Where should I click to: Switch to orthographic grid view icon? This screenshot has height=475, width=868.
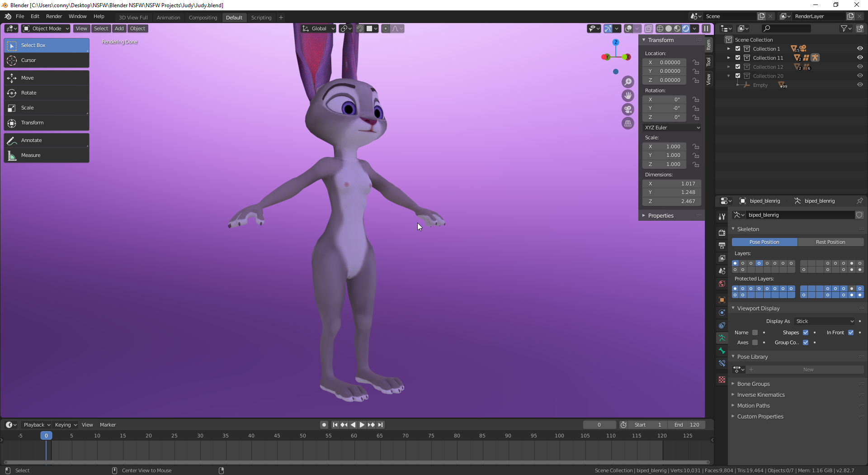click(628, 123)
